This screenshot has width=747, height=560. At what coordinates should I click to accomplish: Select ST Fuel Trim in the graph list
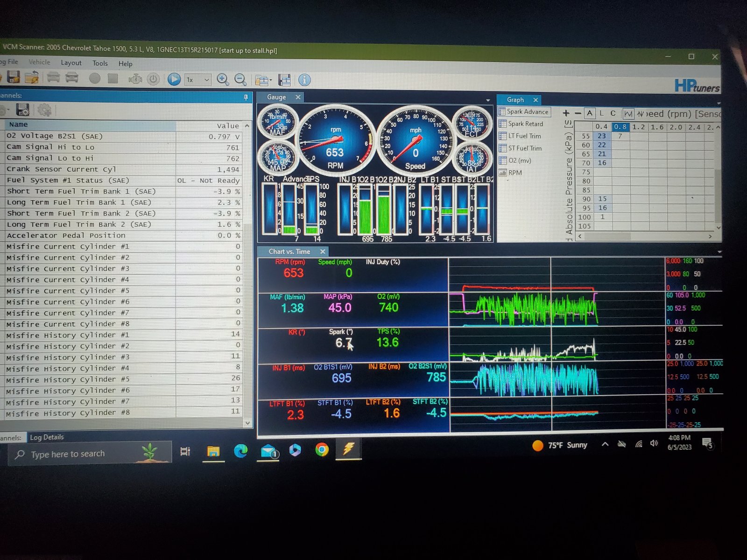(521, 148)
